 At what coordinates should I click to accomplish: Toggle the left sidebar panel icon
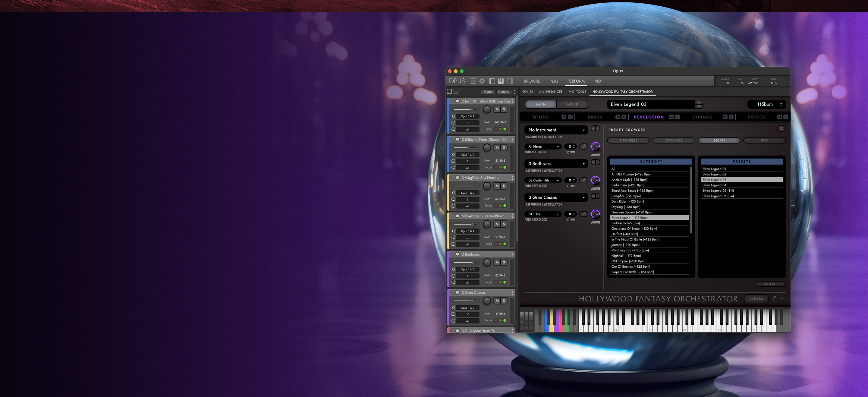tap(492, 81)
